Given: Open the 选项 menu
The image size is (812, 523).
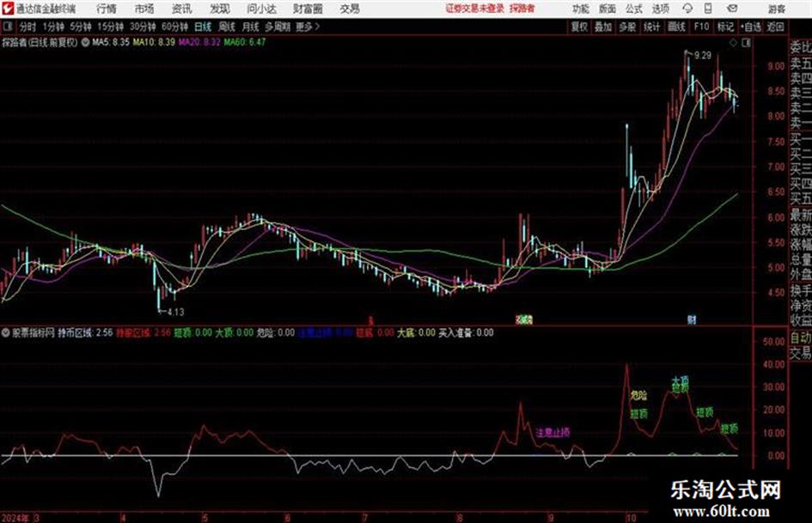Looking at the screenshot, I should [x=661, y=9].
